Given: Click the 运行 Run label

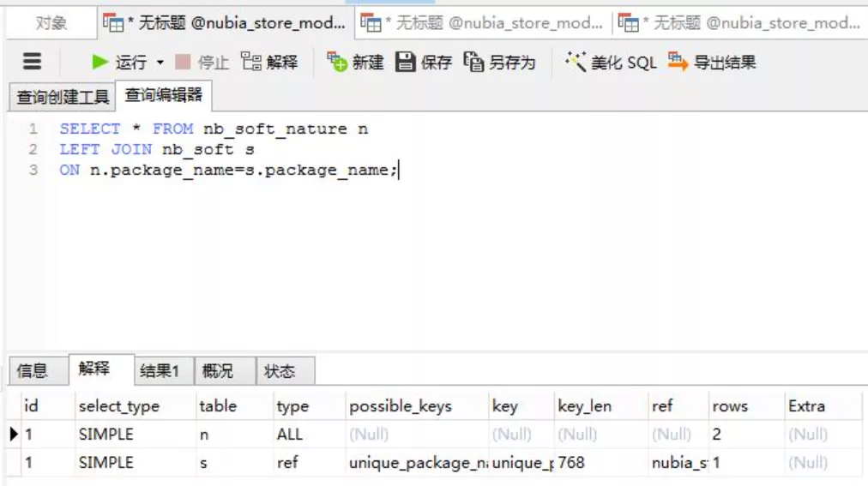Looking at the screenshot, I should (131, 63).
